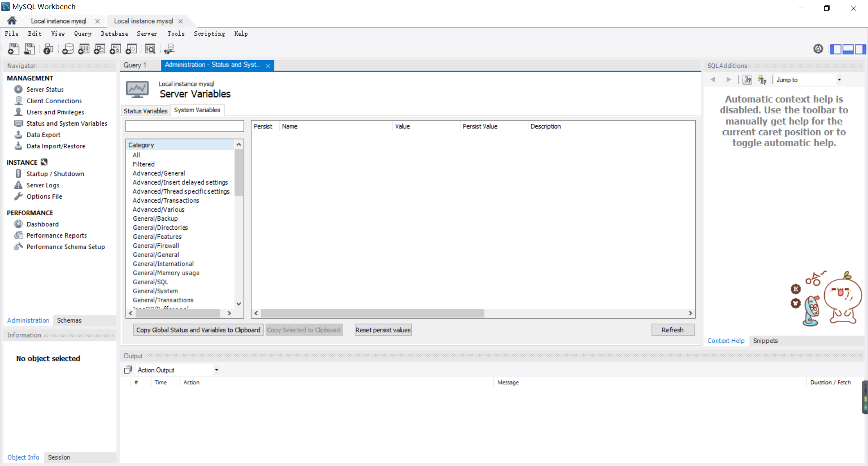
Task: Toggle the bottom output panel
Action: [848, 49]
